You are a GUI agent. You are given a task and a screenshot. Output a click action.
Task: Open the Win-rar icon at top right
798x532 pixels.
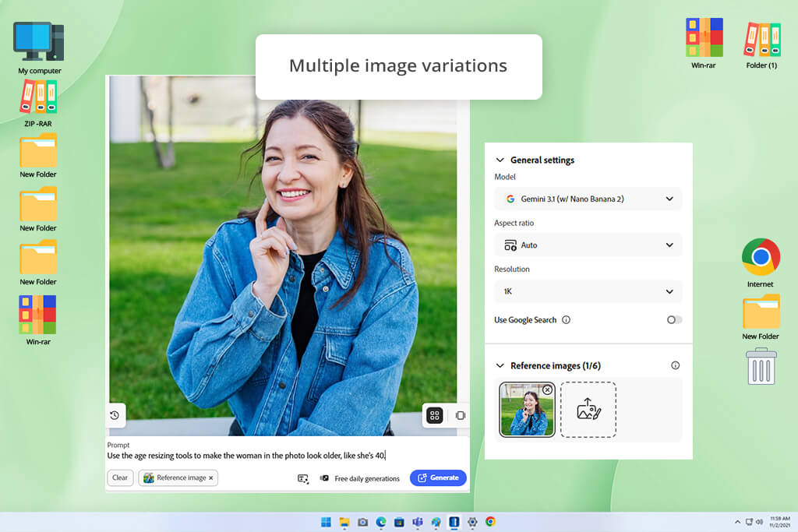[x=704, y=43]
